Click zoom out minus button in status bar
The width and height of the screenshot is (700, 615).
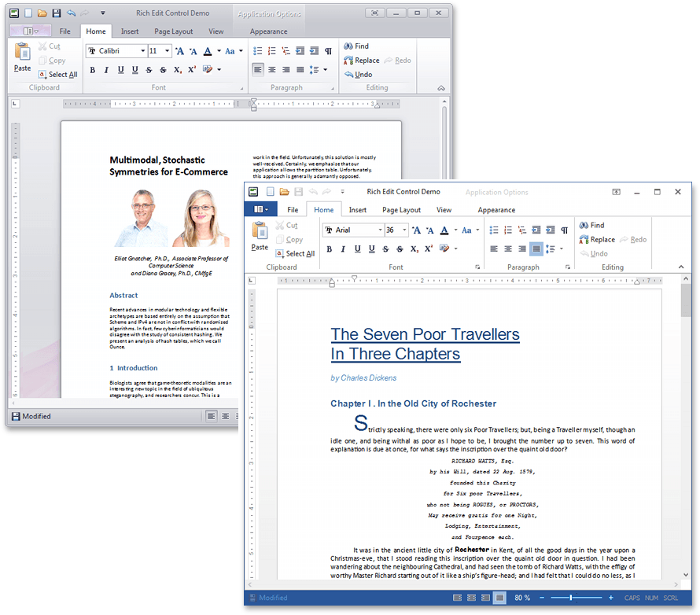[x=542, y=598]
